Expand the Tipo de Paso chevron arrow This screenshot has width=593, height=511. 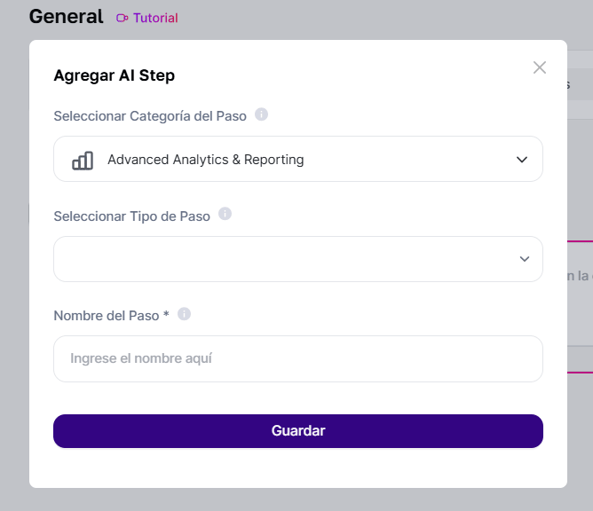524,259
